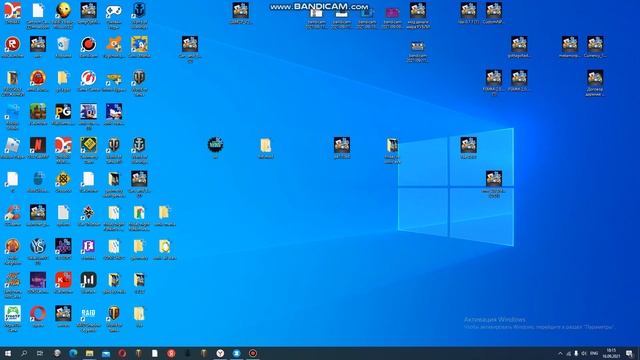Image resolution: width=640 pixels, height=360 pixels.
Task: Open Task View from the taskbar
Action: (40, 353)
